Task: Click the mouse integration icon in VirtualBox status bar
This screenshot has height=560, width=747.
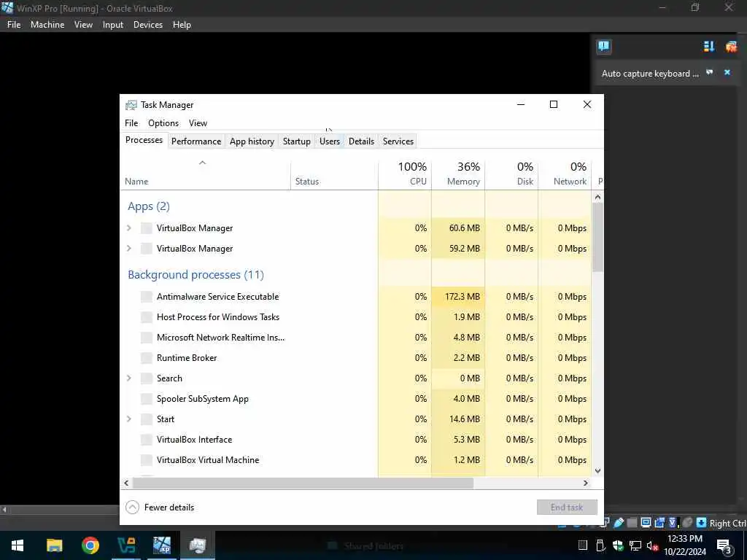Action: [x=686, y=522]
